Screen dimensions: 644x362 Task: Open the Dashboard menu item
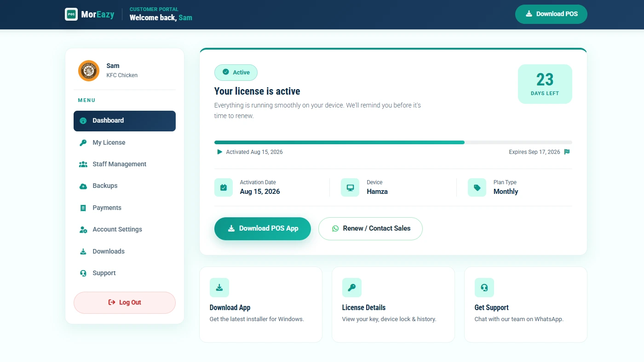tap(125, 121)
